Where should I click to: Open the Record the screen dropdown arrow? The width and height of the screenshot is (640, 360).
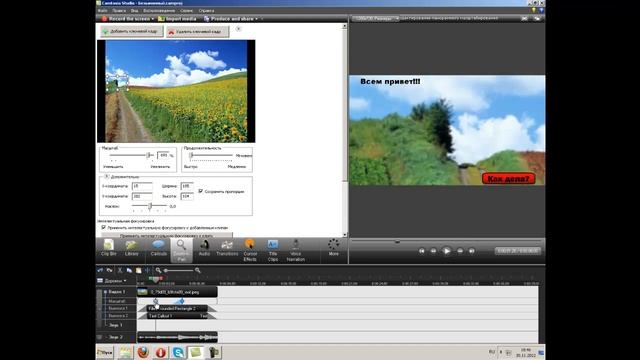click(x=153, y=19)
